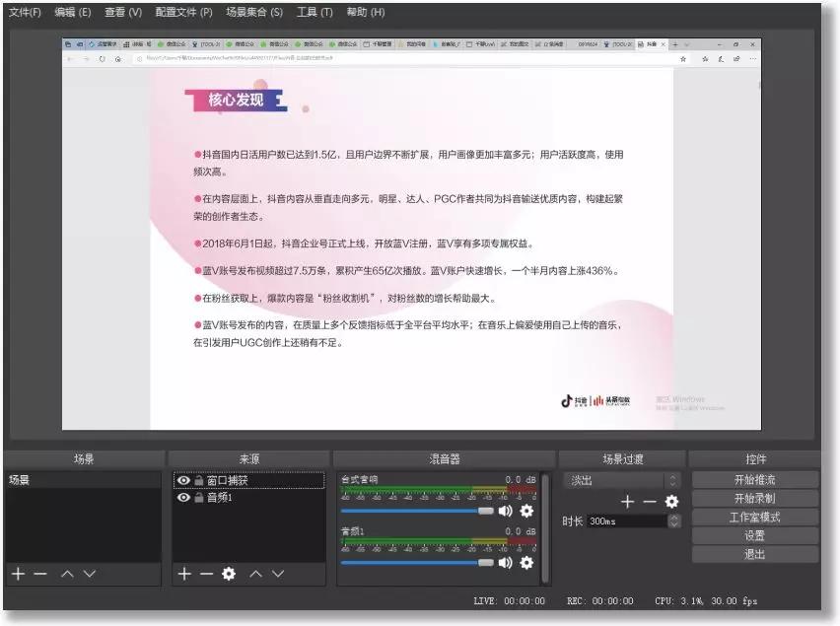Open 台式音响 advanced audio gear icon
This screenshot has width=840, height=626.
tap(527, 511)
